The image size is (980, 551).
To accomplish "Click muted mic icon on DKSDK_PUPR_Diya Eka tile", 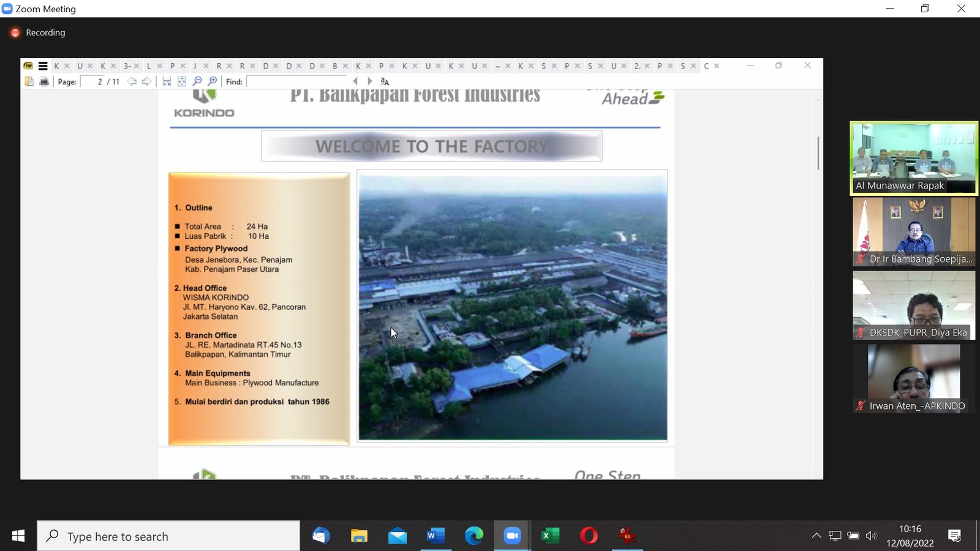I will point(861,332).
